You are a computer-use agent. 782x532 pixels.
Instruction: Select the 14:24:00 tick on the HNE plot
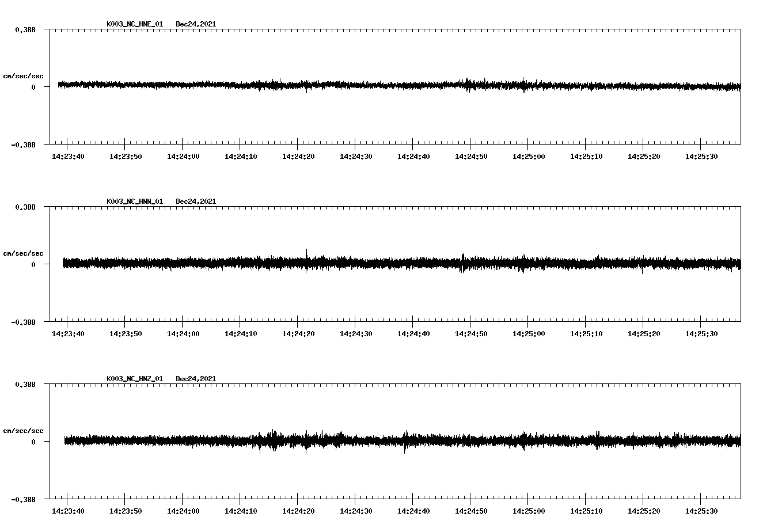pyautogui.click(x=183, y=142)
